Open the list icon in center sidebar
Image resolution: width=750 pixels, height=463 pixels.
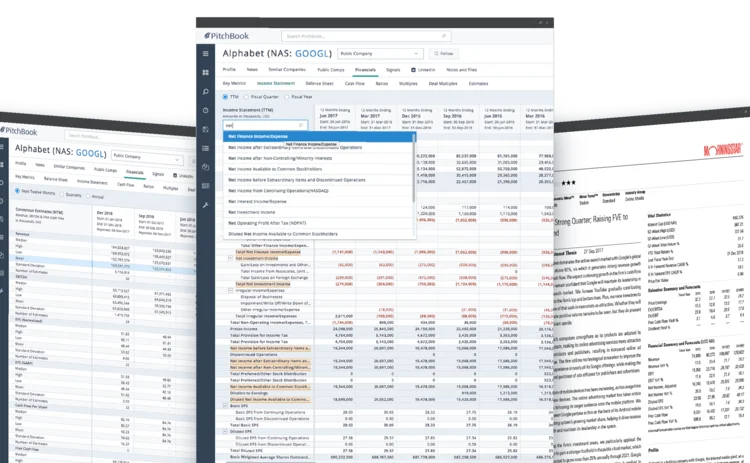pyautogui.click(x=205, y=148)
